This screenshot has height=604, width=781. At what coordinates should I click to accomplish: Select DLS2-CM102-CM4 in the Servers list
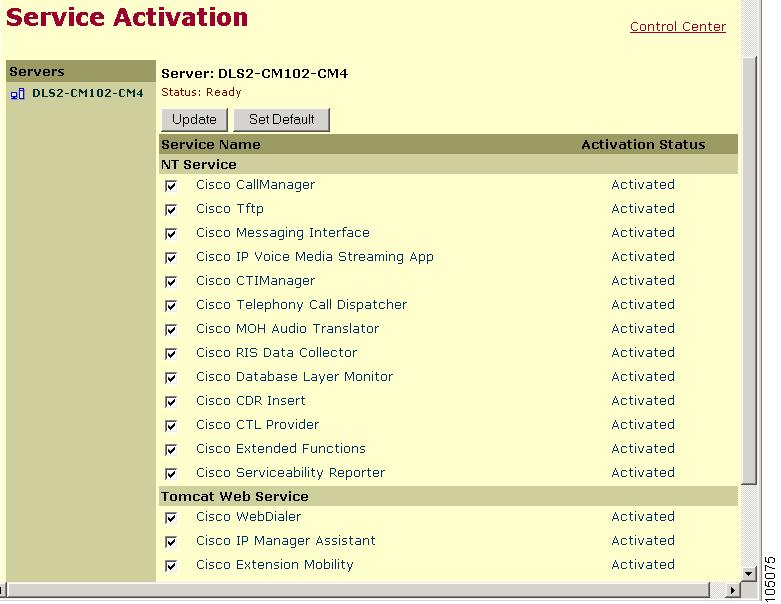pos(88,93)
